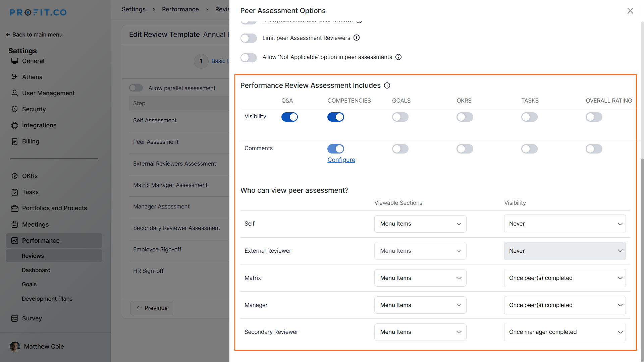Open Secondary Reviewer visibility dropdown

coord(565,332)
